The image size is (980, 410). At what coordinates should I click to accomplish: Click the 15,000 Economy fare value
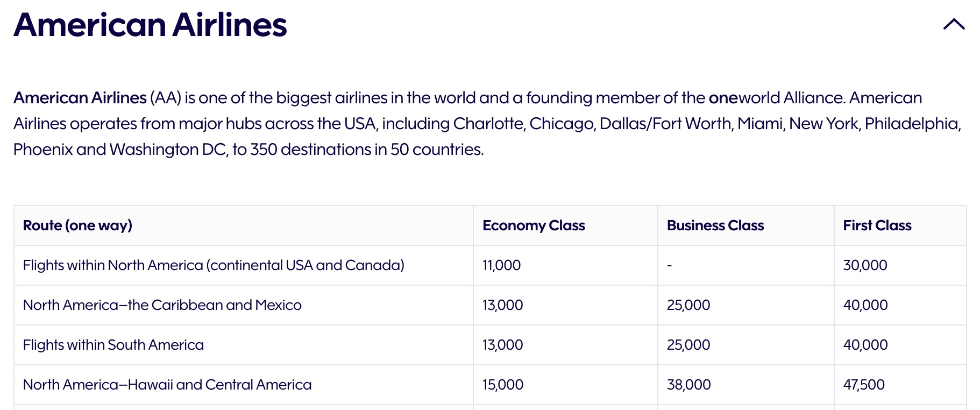pyautogui.click(x=502, y=384)
